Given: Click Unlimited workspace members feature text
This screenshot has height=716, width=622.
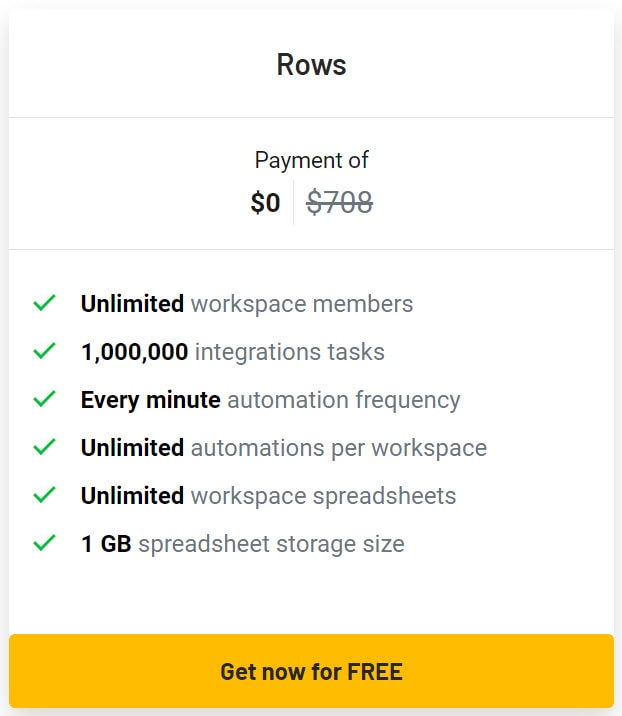Looking at the screenshot, I should [x=247, y=304].
